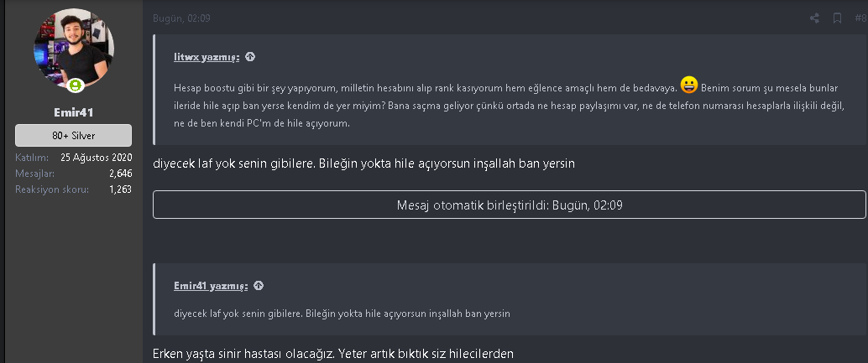Click the green online status badge
868x363 pixels.
76,85
